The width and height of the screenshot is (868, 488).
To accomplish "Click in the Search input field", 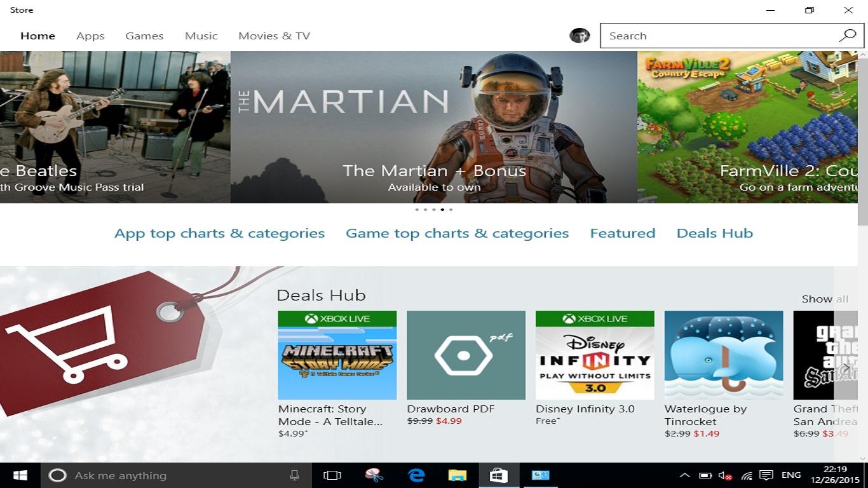I will pyautogui.click(x=719, y=36).
